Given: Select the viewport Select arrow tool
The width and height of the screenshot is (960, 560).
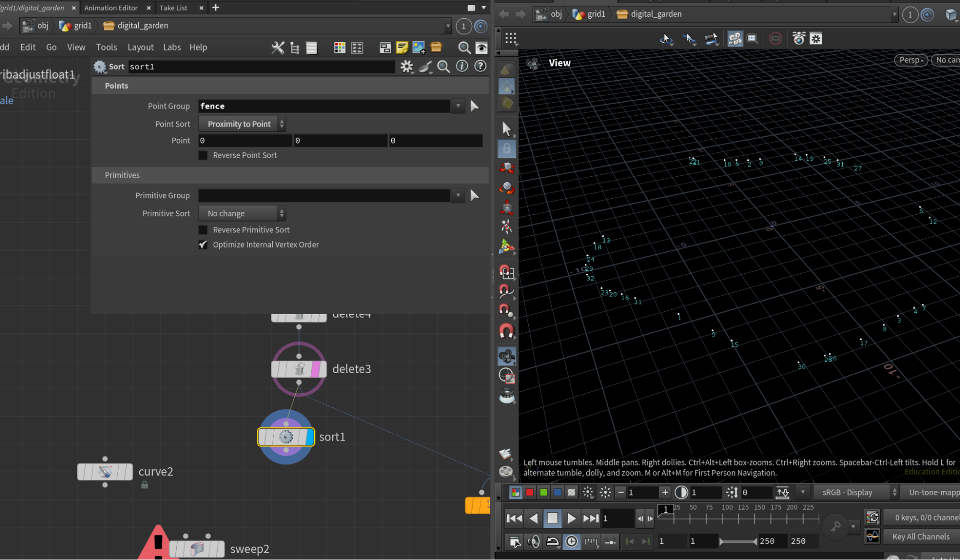Looking at the screenshot, I should [x=507, y=129].
